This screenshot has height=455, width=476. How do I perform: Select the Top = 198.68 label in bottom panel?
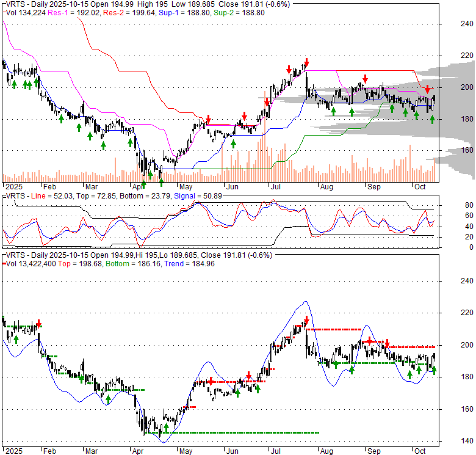point(80,264)
